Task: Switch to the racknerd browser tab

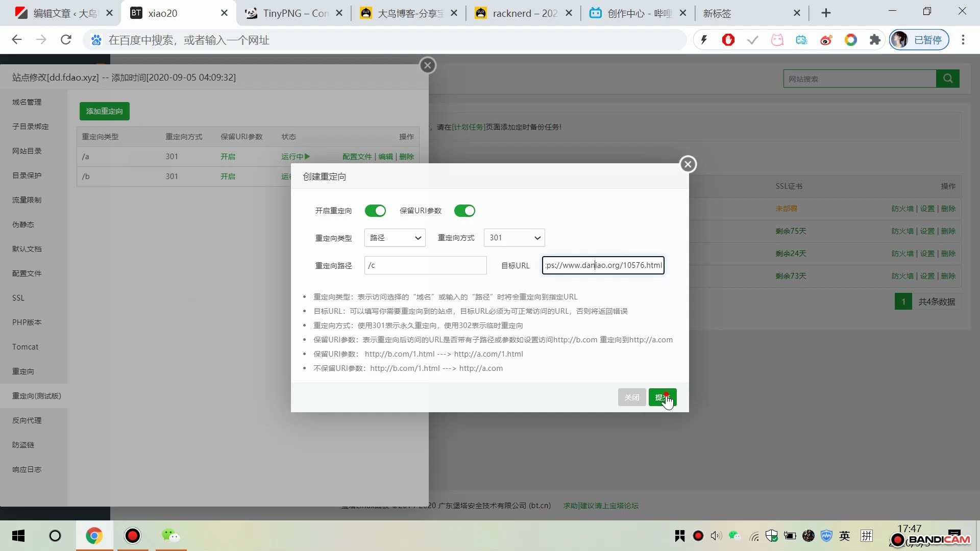Action: pyautogui.click(x=525, y=13)
